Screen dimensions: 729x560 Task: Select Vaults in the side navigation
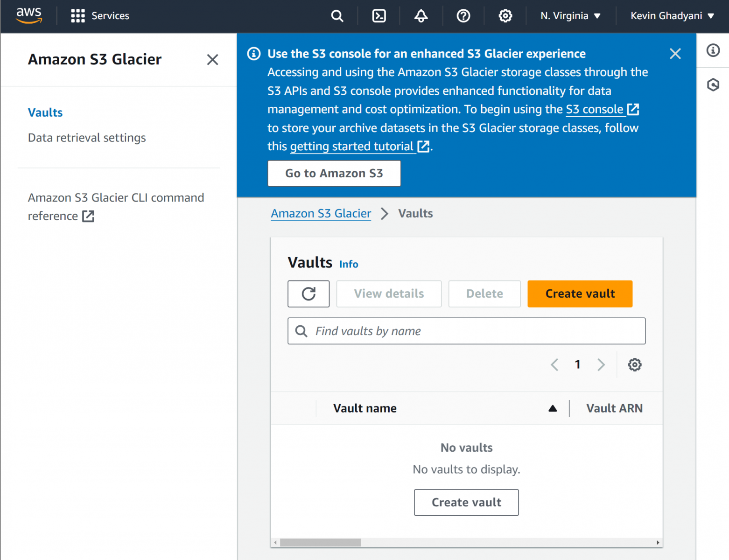(45, 112)
